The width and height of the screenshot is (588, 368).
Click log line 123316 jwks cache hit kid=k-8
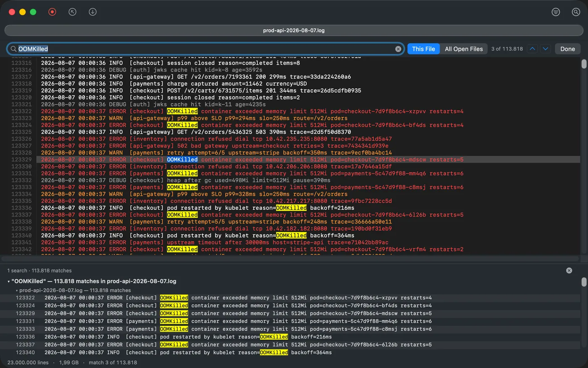tap(152, 70)
